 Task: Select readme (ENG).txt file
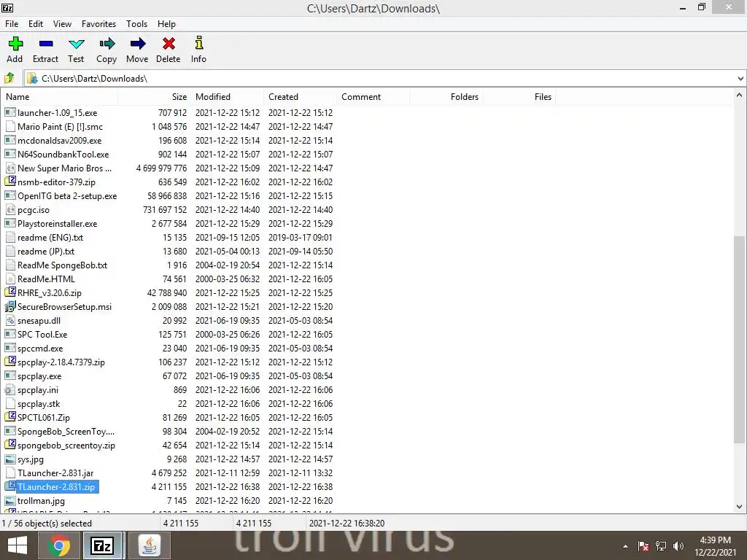[x=50, y=237]
